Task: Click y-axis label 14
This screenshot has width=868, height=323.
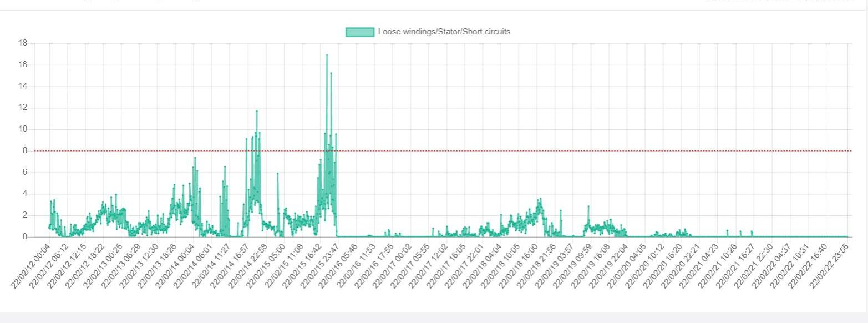Action: [x=23, y=87]
